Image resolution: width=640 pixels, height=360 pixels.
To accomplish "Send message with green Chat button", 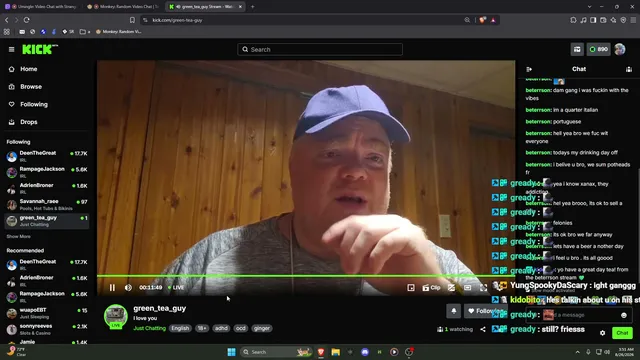I will (622, 333).
